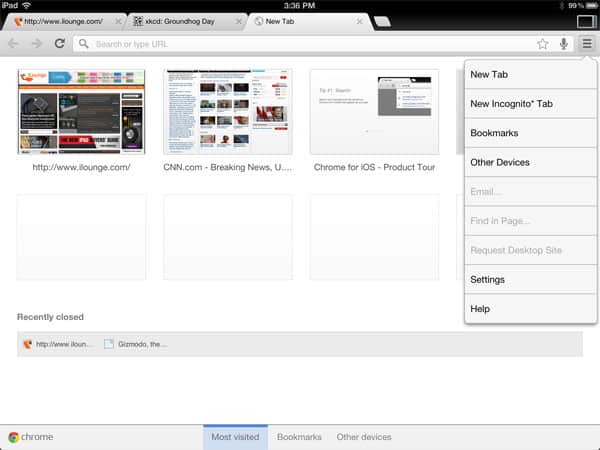Open the CNN.com Breaking News thumbnail

coord(228,112)
